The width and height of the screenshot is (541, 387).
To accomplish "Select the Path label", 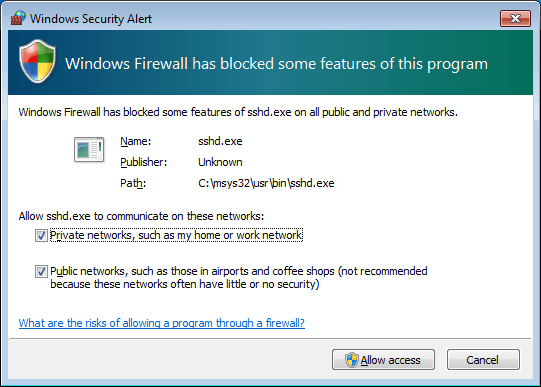I will [x=133, y=183].
